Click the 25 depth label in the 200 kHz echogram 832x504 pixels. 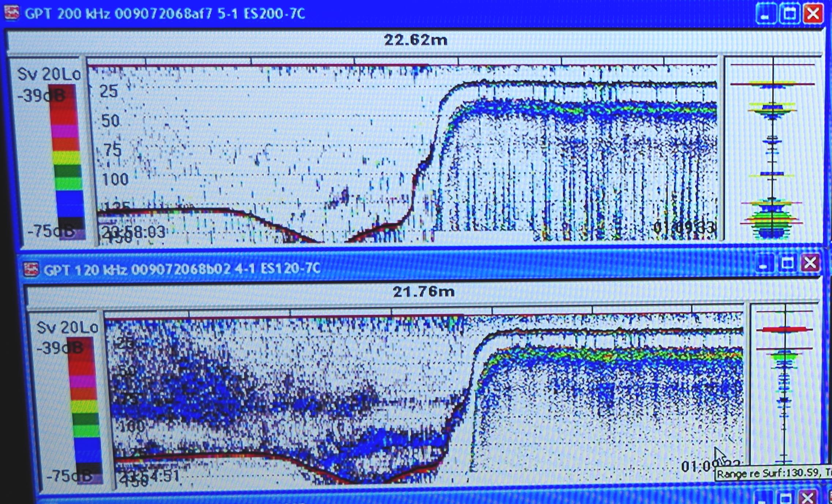click(109, 91)
